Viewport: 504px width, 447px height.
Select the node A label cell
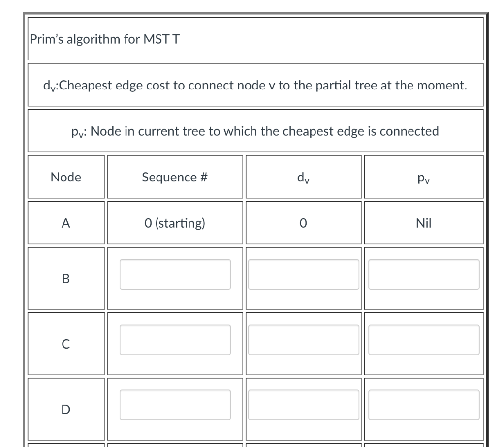pyautogui.click(x=66, y=222)
